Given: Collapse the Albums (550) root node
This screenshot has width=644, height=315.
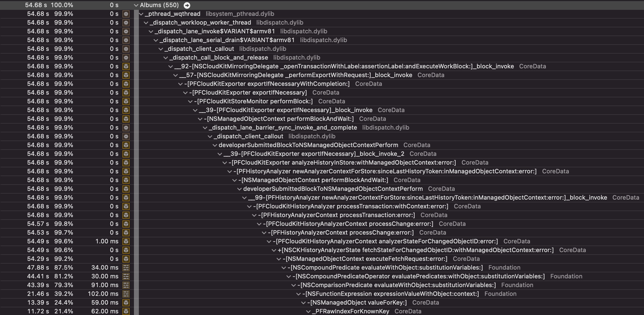Looking at the screenshot, I should (x=136, y=5).
